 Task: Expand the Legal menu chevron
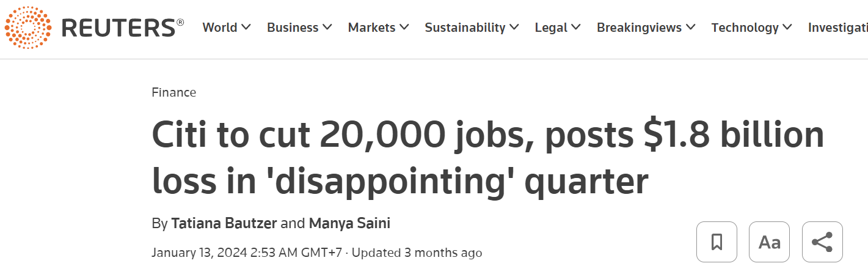point(576,28)
